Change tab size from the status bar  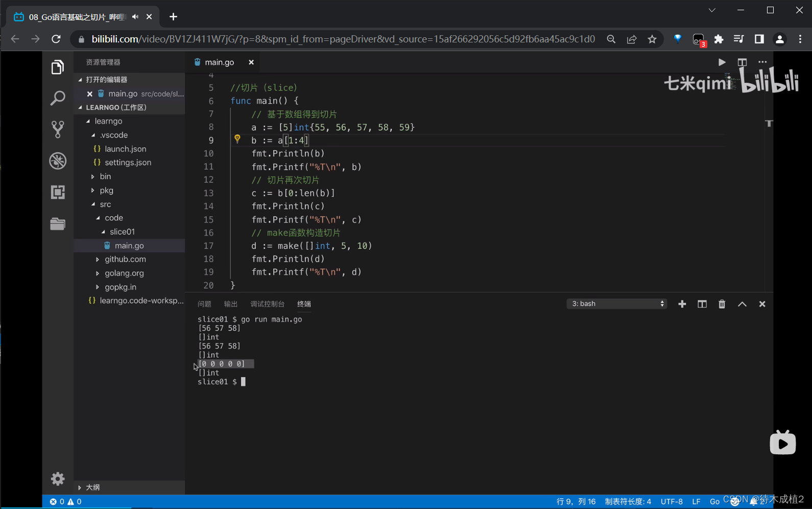coord(628,502)
